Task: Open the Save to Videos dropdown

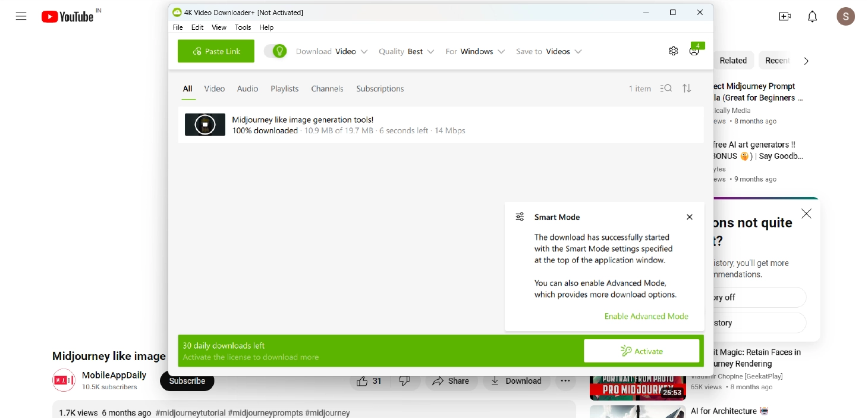Action: click(x=549, y=52)
